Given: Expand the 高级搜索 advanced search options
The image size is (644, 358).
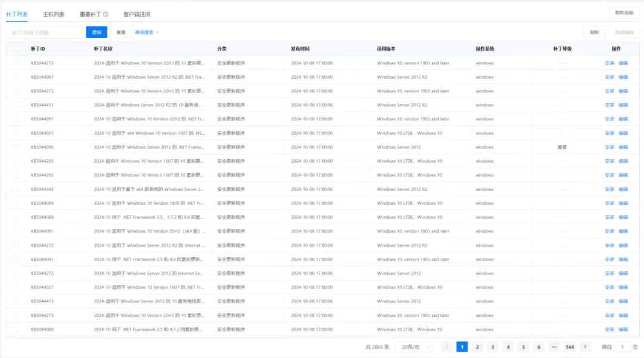Looking at the screenshot, I should point(147,32).
